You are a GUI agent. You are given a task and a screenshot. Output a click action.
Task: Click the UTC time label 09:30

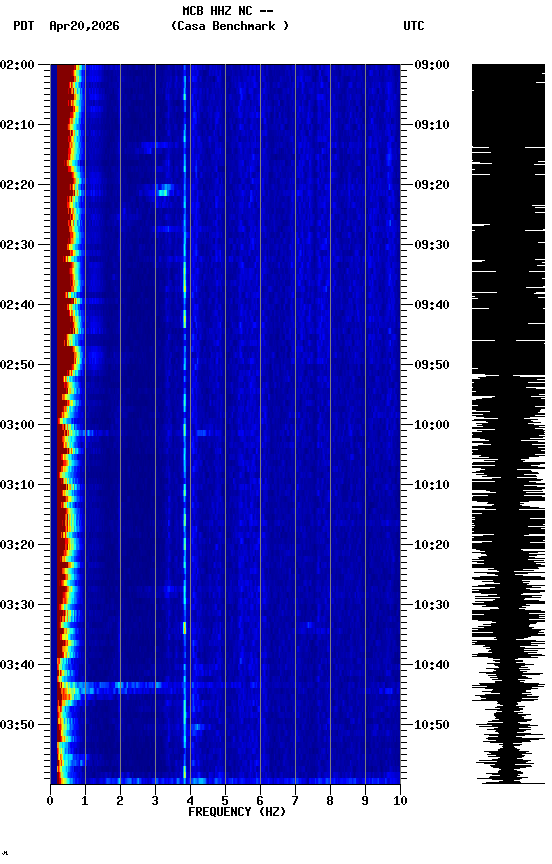click(432, 245)
